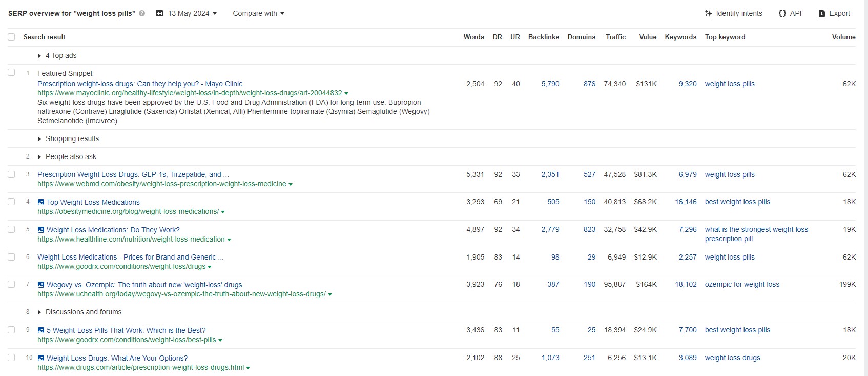Image resolution: width=868 pixels, height=376 pixels.
Task: Open Weight Loss Medications - Prices for Brand title link
Action: point(131,257)
